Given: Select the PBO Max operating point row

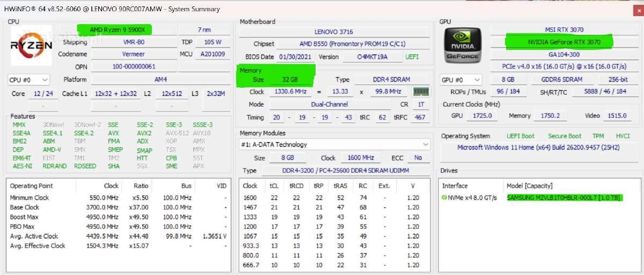Looking at the screenshot, I should pyautogui.click(x=120, y=226).
